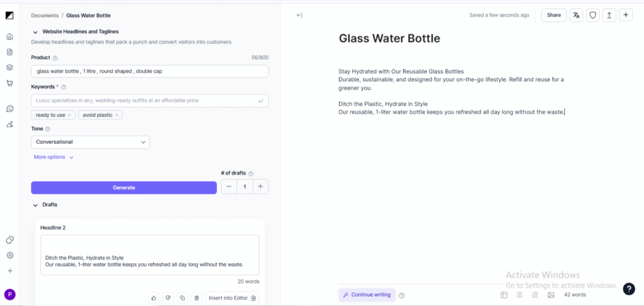Image resolution: width=644 pixels, height=306 pixels.
Task: Increase the number of drafts with plus
Action: point(260,187)
